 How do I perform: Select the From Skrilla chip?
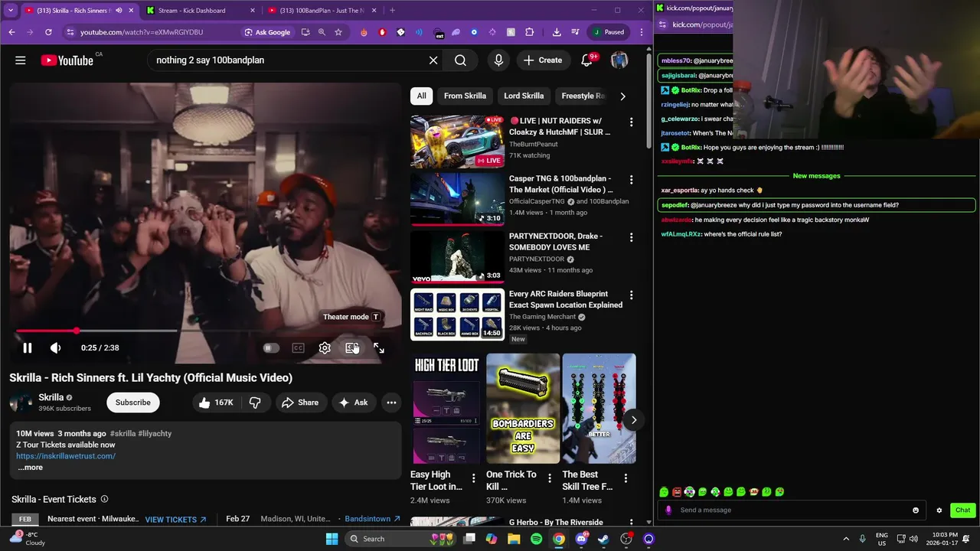click(465, 96)
